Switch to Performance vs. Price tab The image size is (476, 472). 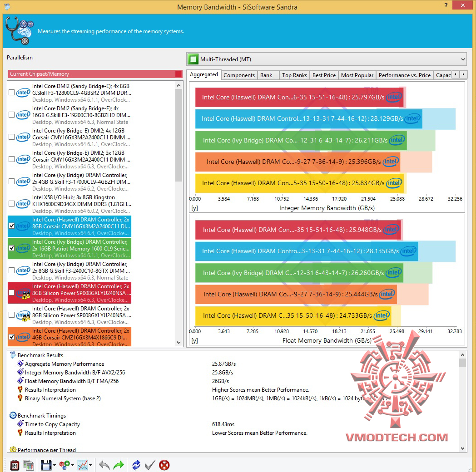click(404, 75)
